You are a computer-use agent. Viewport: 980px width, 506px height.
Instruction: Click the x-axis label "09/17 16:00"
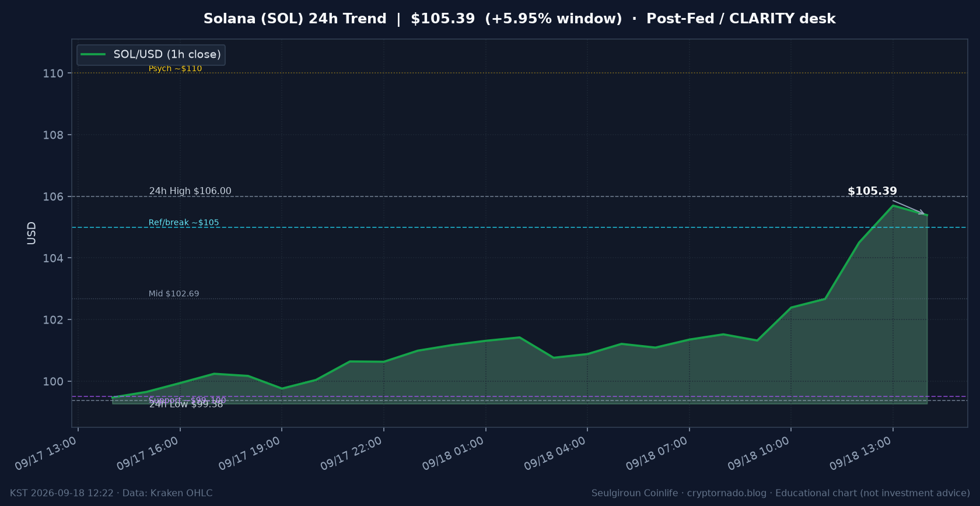pos(148,454)
